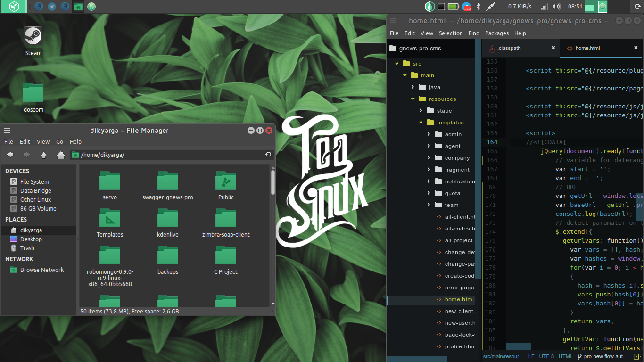Go to home folder in File Manager toolbar
This screenshot has width=644, height=362.
click(x=60, y=155)
